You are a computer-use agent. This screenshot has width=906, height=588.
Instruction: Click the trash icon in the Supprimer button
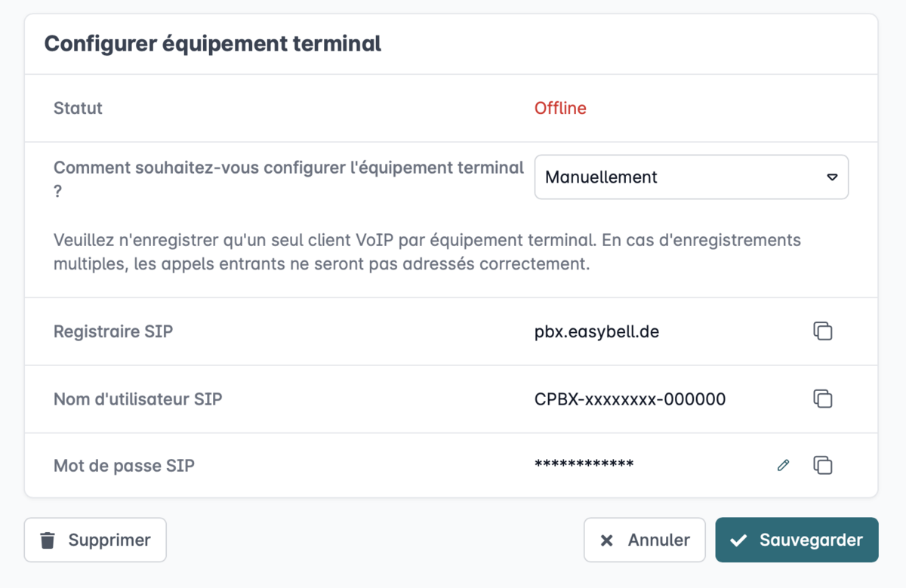48,540
